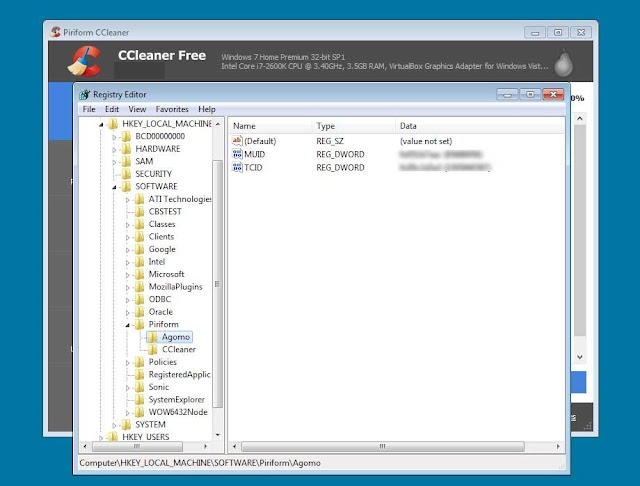The width and height of the screenshot is (640, 486).
Task: Click the Oracle folder icon
Action: tap(140, 312)
